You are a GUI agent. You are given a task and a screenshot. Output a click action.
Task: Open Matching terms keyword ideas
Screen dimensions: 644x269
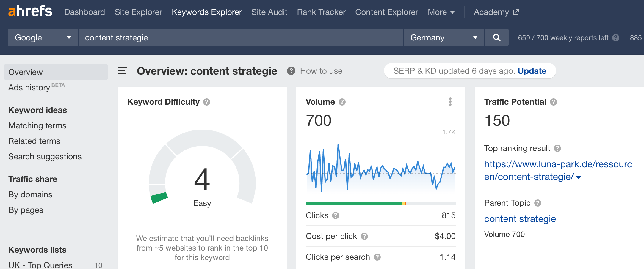37,126
